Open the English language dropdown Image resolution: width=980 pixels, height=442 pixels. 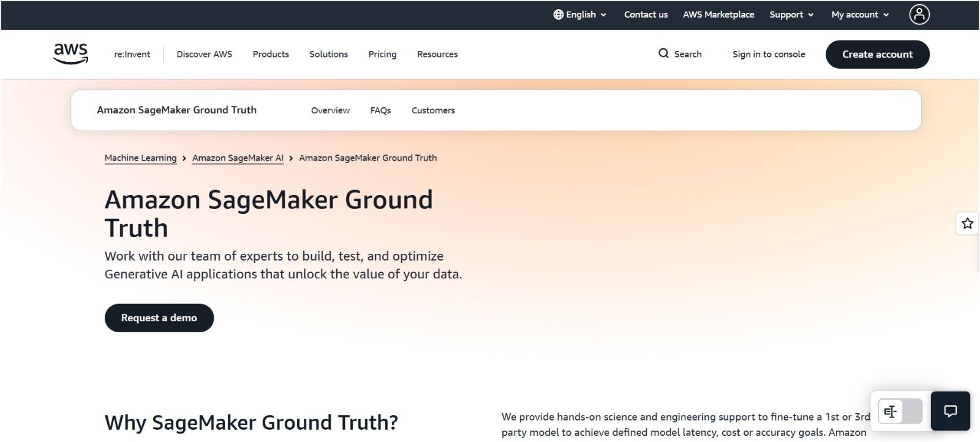[x=580, y=15]
